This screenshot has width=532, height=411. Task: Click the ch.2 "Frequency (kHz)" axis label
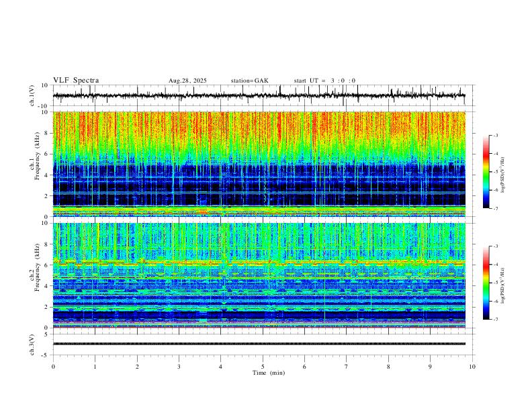click(37, 267)
